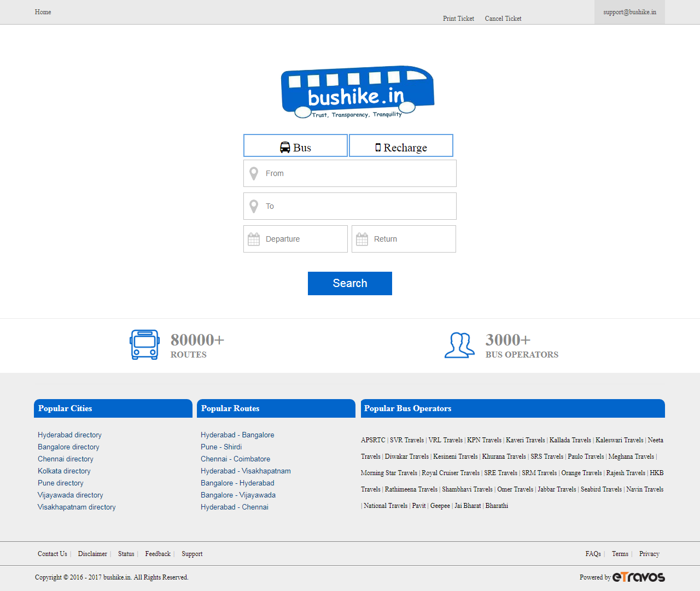Open Chennai directory link
The height and width of the screenshot is (591, 700).
(66, 459)
